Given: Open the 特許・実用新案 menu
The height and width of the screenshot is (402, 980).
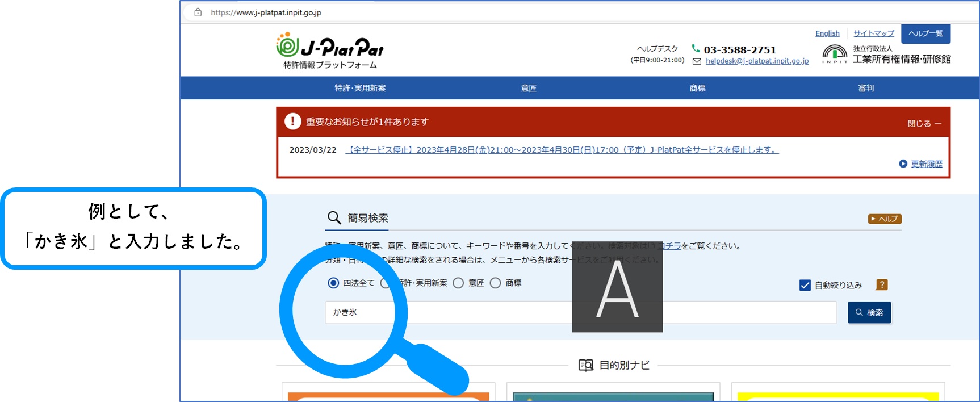Looking at the screenshot, I should coord(360,88).
